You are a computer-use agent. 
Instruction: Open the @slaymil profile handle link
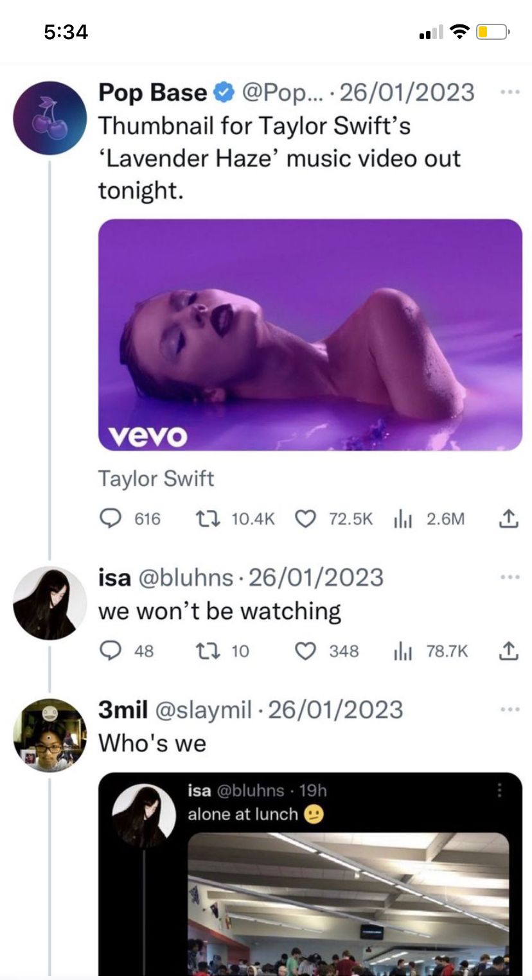pyautogui.click(x=204, y=710)
